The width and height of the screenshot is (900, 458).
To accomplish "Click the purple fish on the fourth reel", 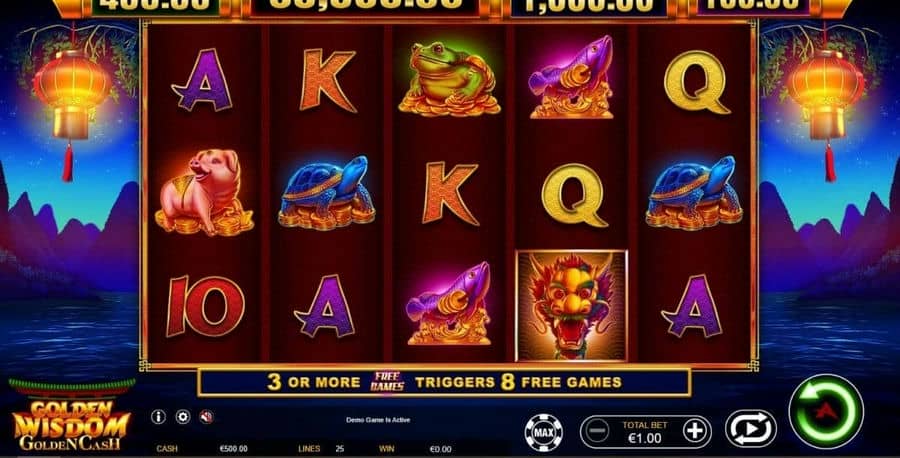I will 571,77.
